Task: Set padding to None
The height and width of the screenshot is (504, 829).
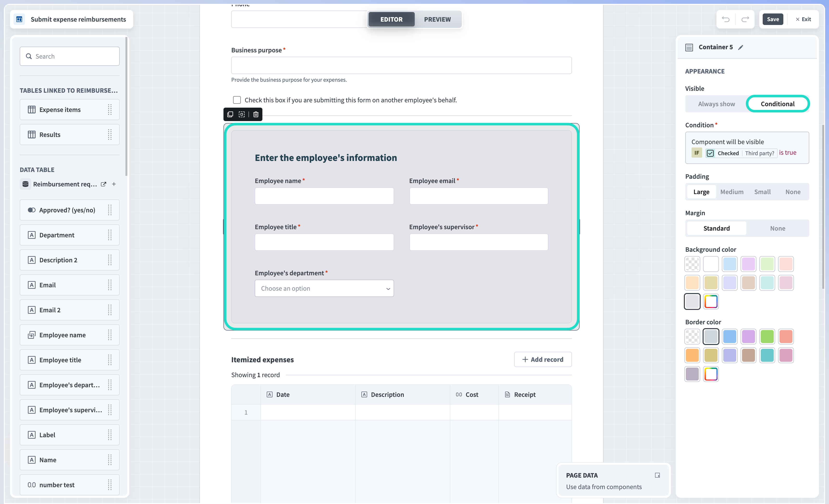Action: click(793, 192)
